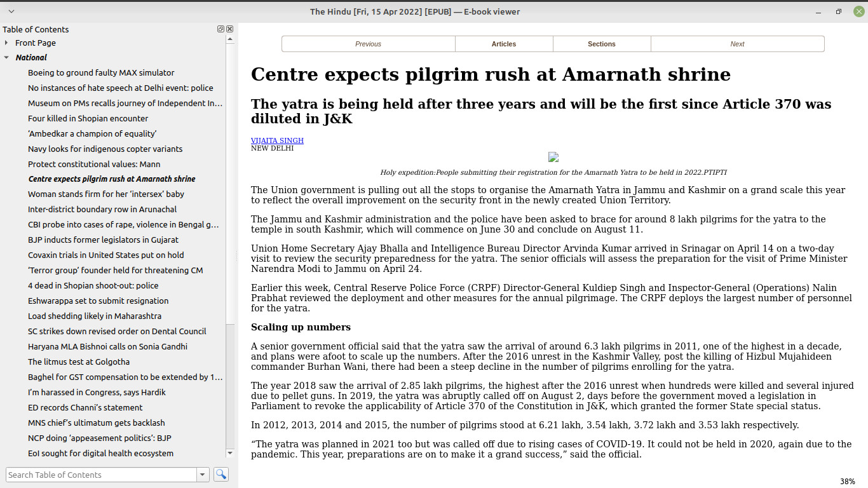
Task: Click the 'NEW DELHI' dateline text
Action: tap(273, 148)
